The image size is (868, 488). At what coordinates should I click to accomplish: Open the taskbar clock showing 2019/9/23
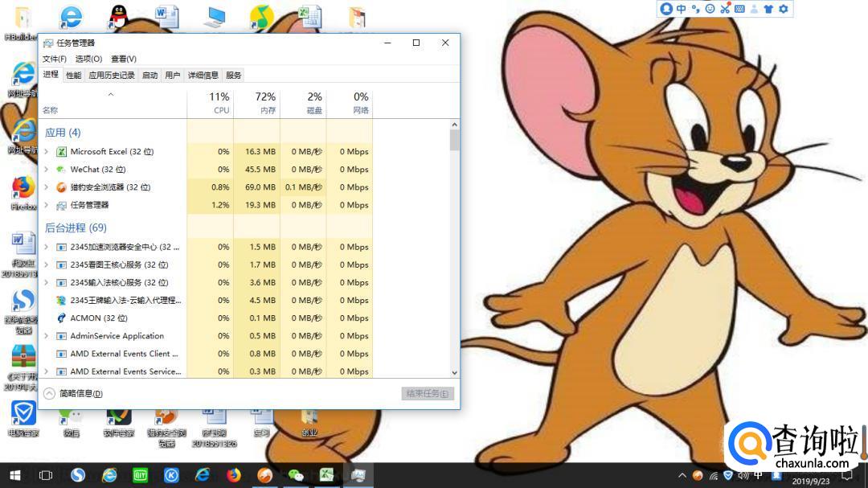[x=811, y=481]
